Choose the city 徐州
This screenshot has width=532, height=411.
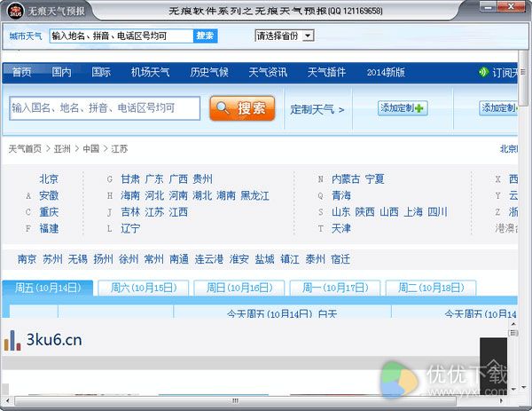(x=129, y=259)
